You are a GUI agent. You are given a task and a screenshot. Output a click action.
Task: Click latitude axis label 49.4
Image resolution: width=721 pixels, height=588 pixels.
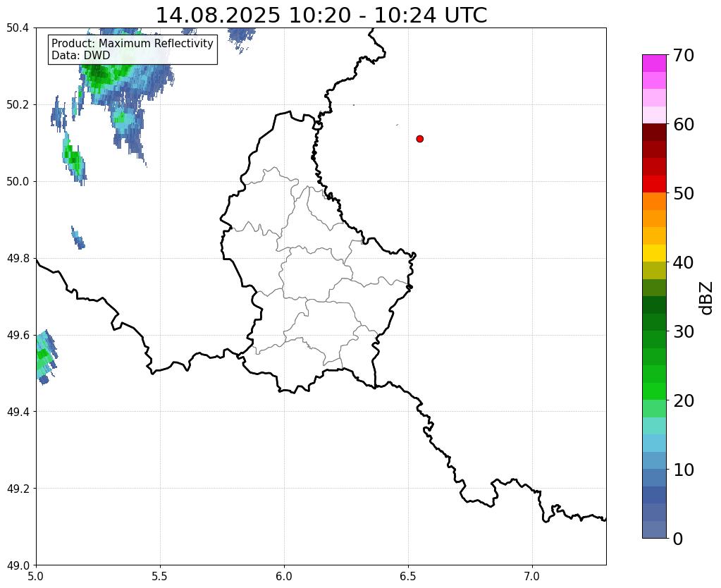(x=18, y=412)
